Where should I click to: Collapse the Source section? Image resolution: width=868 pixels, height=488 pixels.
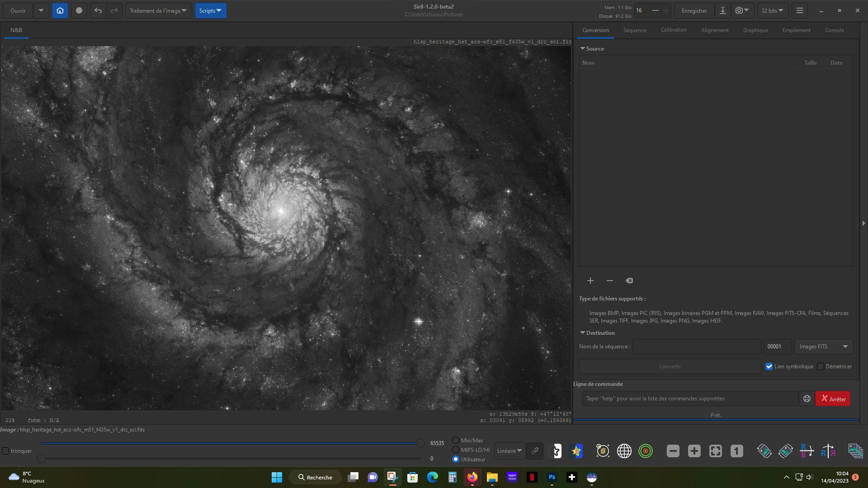pyautogui.click(x=583, y=48)
